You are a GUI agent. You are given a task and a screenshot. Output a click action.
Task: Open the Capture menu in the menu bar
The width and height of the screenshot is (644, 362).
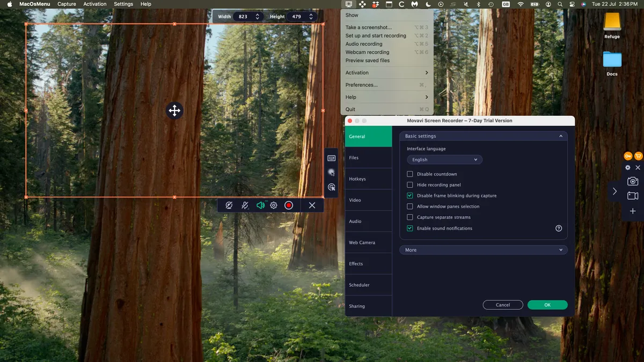66,4
